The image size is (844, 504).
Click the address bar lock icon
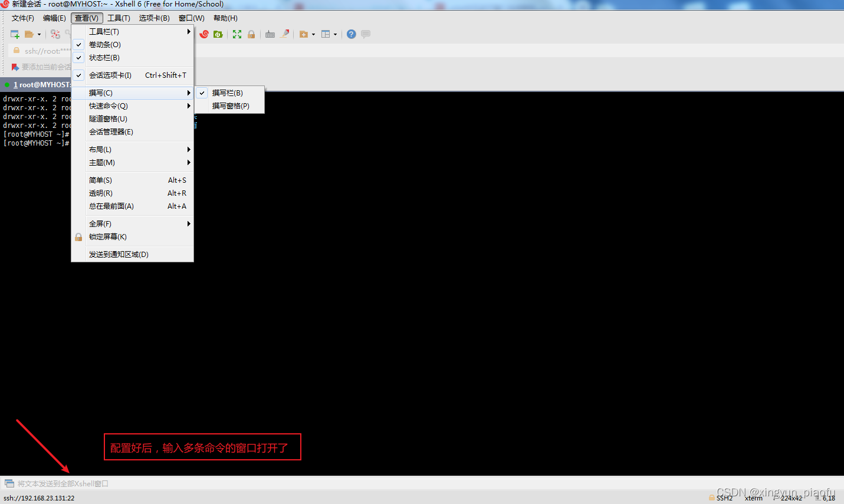pyautogui.click(x=17, y=51)
